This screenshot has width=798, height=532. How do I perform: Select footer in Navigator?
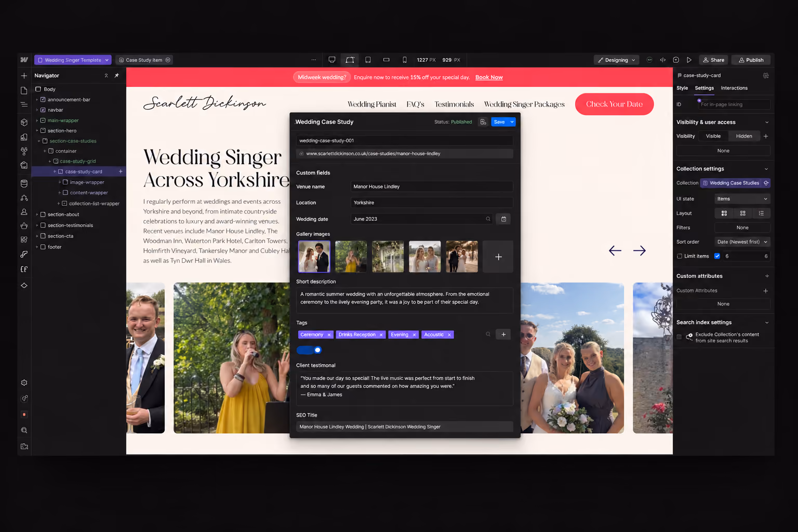(x=55, y=247)
